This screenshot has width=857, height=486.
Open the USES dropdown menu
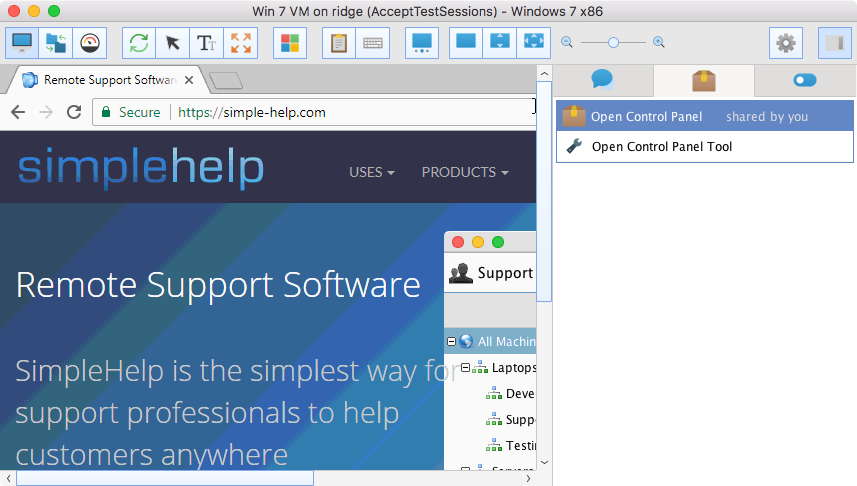(x=372, y=172)
